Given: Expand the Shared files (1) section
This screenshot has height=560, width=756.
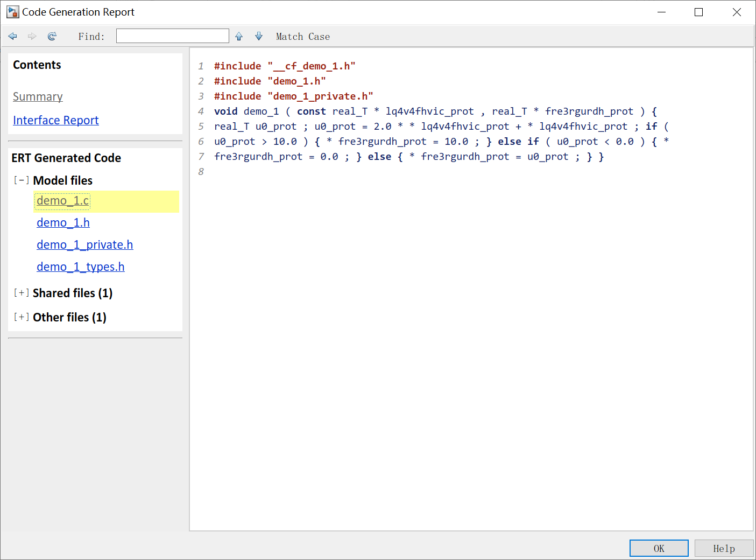Looking at the screenshot, I should point(22,292).
